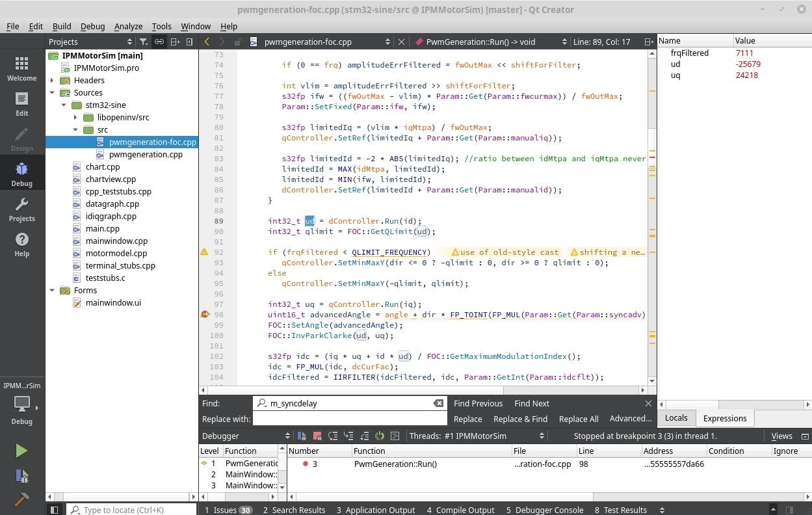The width and height of the screenshot is (812, 515).
Task: Go back with the yellow left arrow
Action: 207,42
